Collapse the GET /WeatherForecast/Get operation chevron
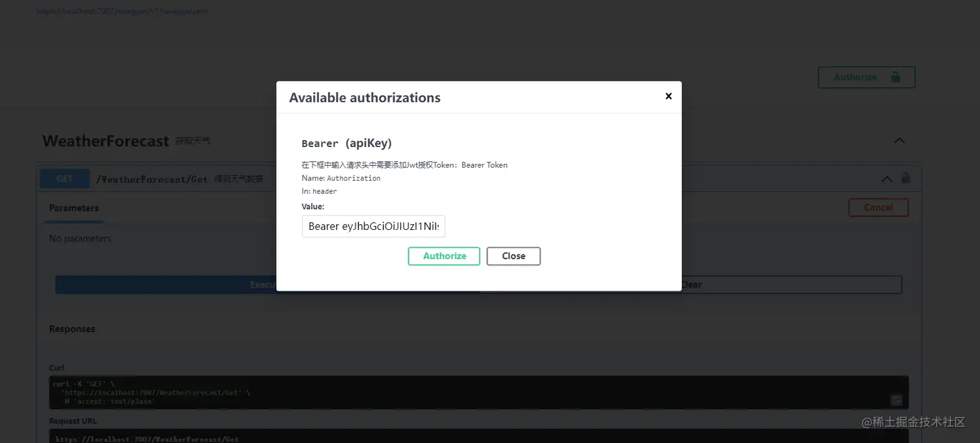Viewport: 980px width, 443px height. coord(887,179)
